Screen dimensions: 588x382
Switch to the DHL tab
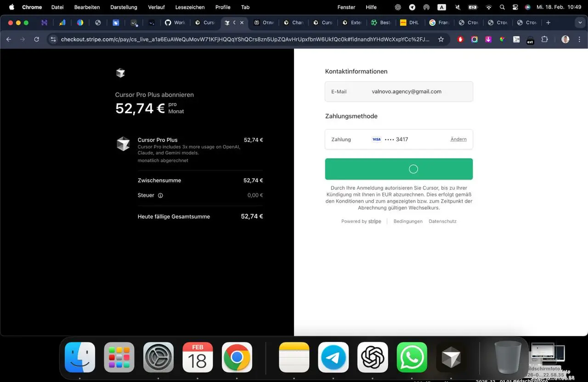[x=409, y=22]
